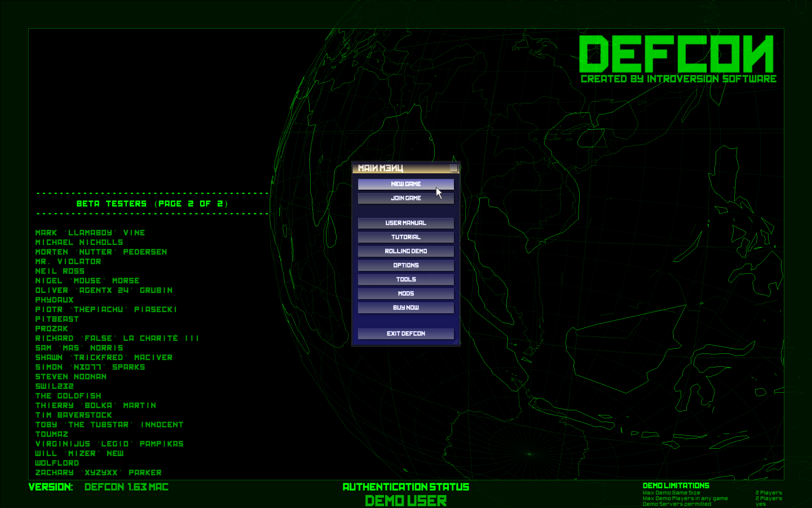Click the name Prozak

click(x=51, y=329)
